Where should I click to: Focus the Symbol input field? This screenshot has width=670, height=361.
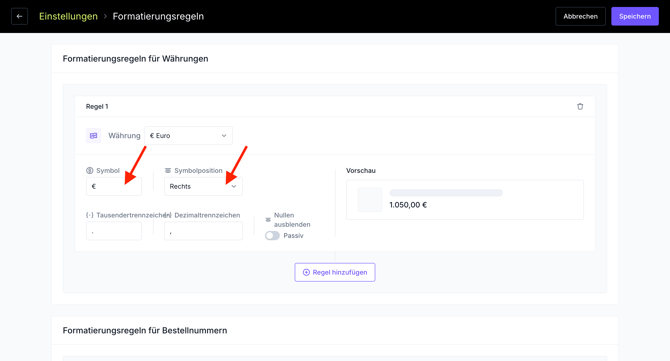tap(114, 186)
